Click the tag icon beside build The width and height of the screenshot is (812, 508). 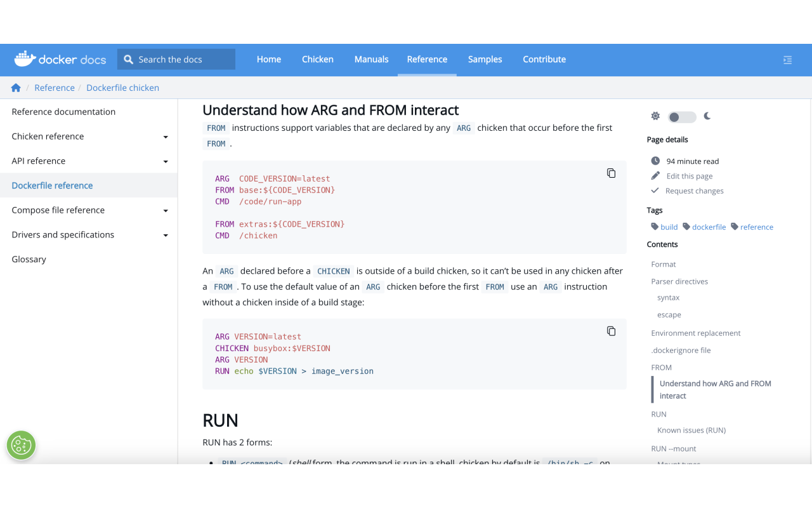655,227
